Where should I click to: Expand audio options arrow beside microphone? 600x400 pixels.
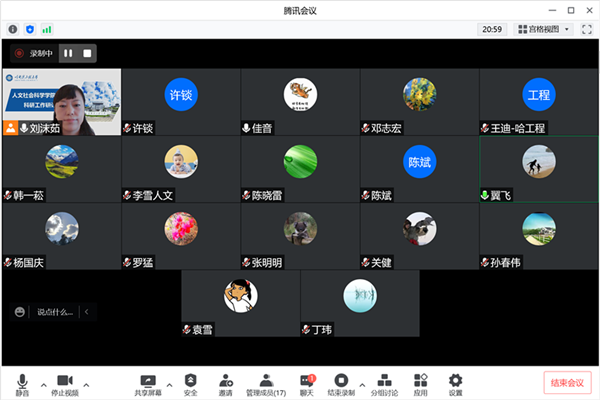pyautogui.click(x=44, y=385)
